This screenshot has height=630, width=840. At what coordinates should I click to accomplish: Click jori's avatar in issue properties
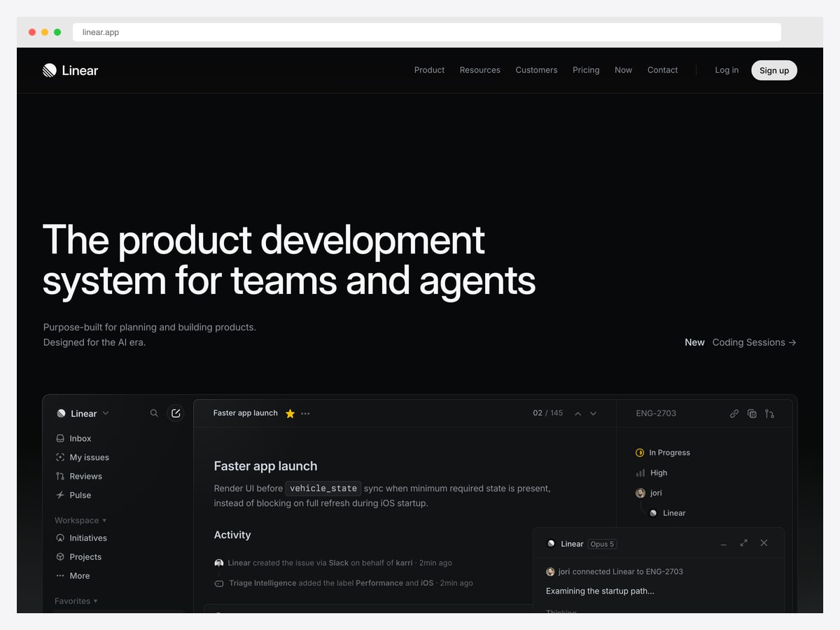click(640, 493)
